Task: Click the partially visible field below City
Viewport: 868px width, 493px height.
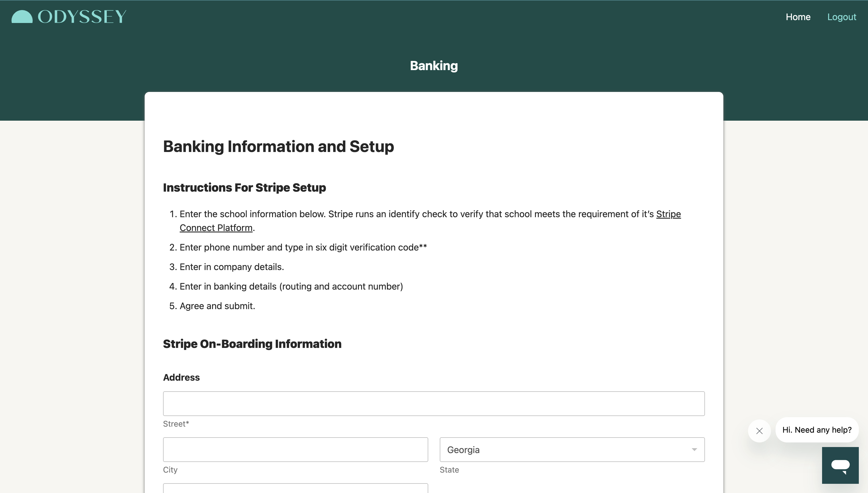Action: 295,488
